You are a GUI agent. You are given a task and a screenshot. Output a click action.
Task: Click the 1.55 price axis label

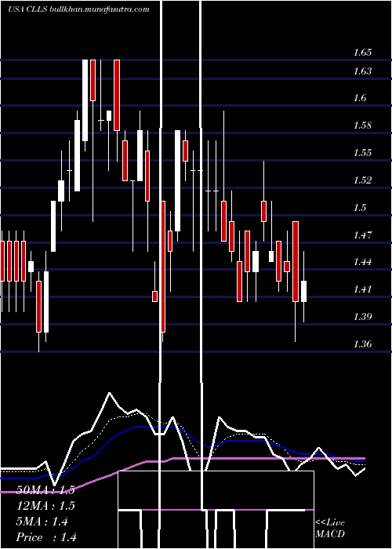tap(362, 153)
